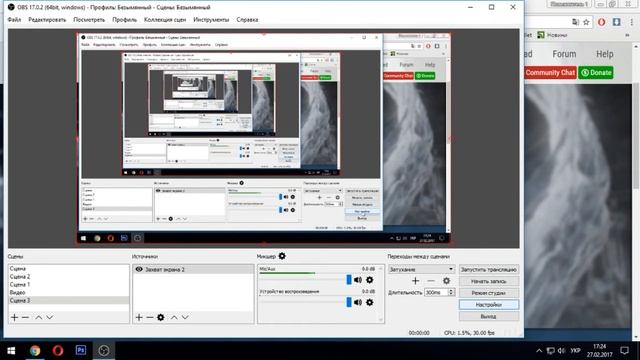This screenshot has height=360, width=640.
Task: Adjust Устройство воспроизведения volume slider handle
Action: pos(349,302)
